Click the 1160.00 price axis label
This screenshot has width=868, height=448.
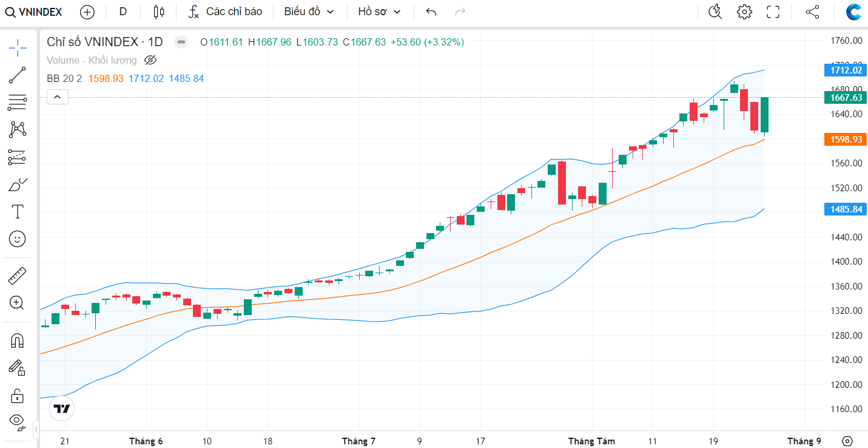(x=847, y=409)
